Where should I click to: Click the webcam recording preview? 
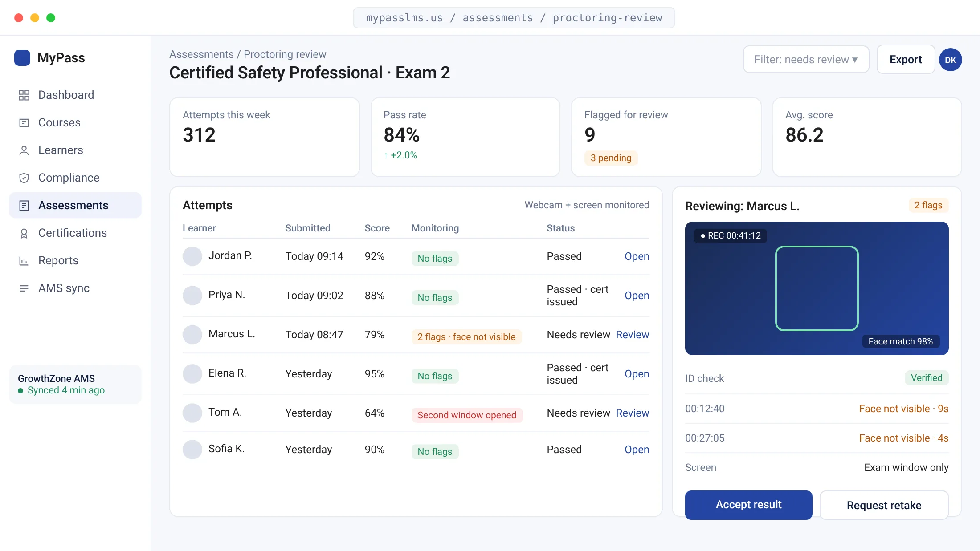coord(817,288)
